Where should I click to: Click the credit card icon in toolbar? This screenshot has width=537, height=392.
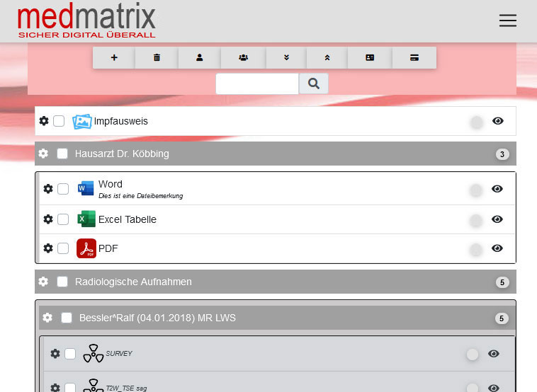coord(414,58)
